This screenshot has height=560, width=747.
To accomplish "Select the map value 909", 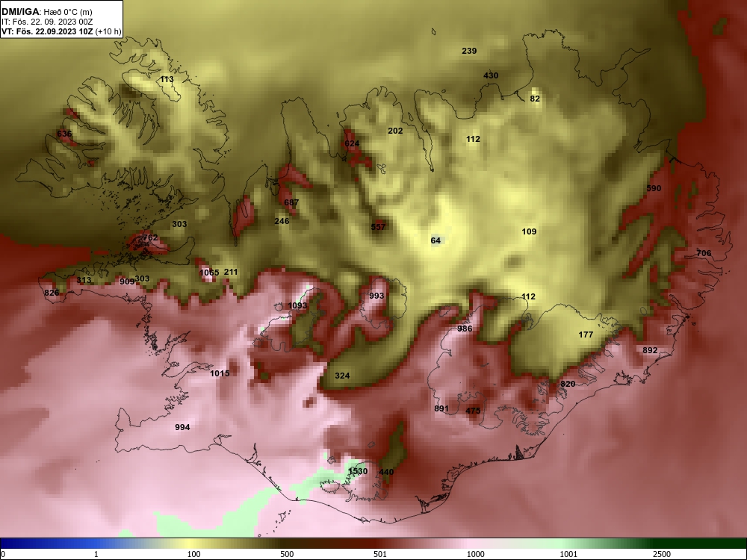I will point(127,281).
